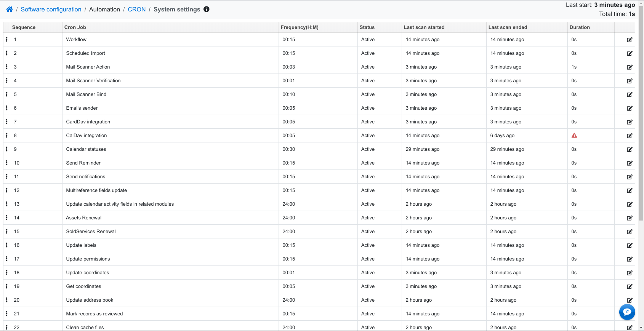Click the vertical page scrollbar thumb
The width and height of the screenshot is (644, 331).
pos(641,113)
